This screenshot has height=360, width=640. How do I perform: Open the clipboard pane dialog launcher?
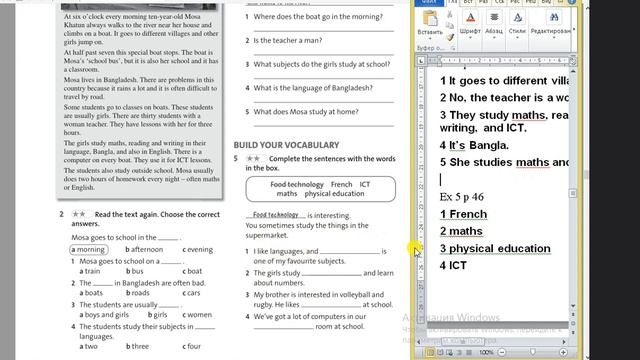pyautogui.click(x=453, y=48)
